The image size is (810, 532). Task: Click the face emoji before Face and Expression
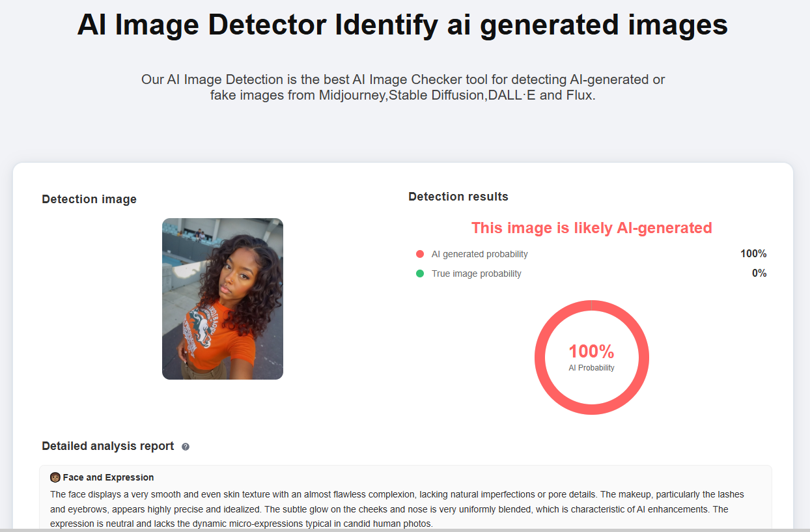55,477
